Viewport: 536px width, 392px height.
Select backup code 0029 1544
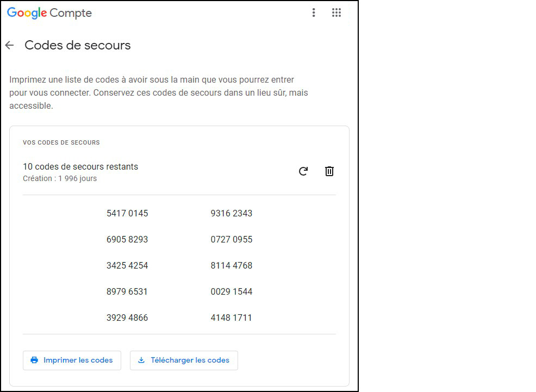pos(232,291)
